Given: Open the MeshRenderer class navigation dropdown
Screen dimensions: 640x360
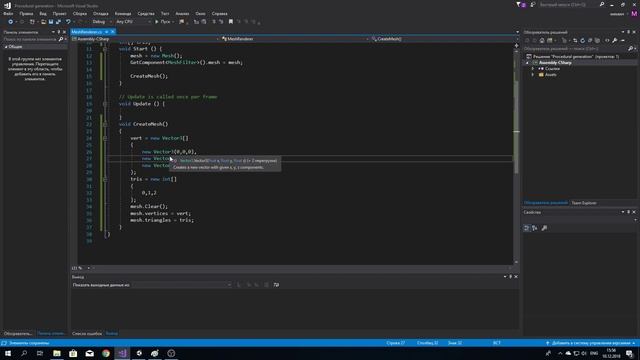Looking at the screenshot, I should [x=295, y=39].
